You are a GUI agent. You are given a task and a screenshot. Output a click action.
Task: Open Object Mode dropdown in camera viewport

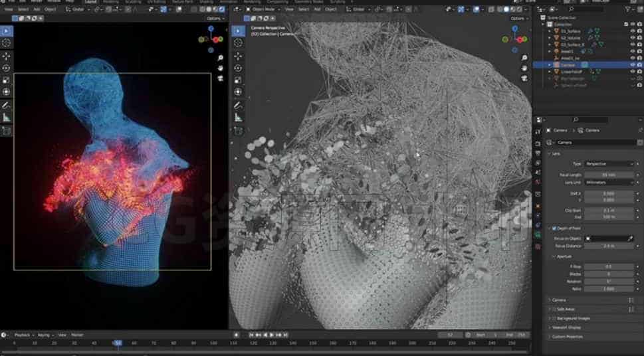coord(263,9)
